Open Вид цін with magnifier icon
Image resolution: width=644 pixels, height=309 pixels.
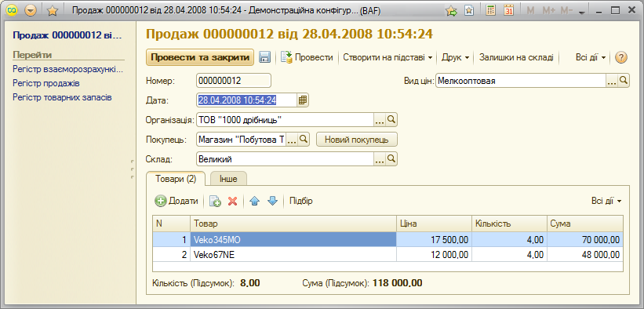pyautogui.click(x=624, y=81)
